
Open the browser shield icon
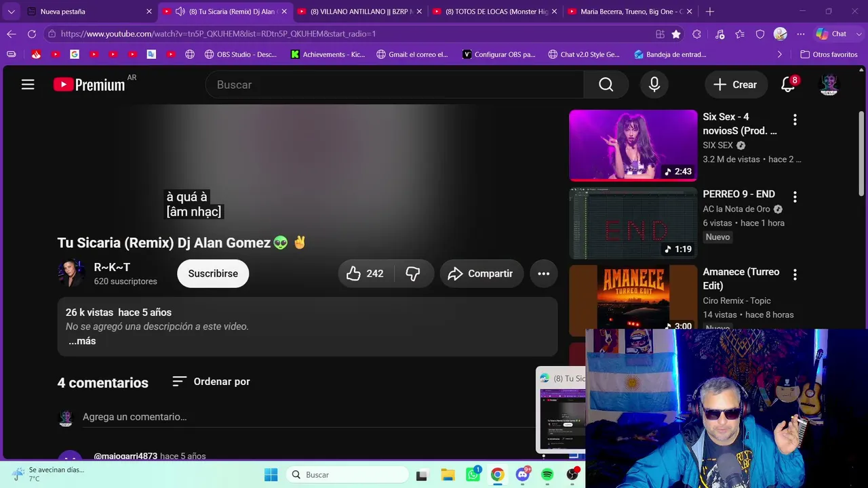point(760,34)
